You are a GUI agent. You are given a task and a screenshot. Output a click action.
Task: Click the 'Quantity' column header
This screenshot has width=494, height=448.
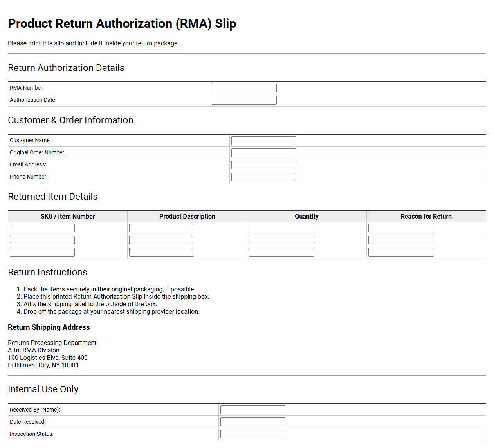(307, 217)
